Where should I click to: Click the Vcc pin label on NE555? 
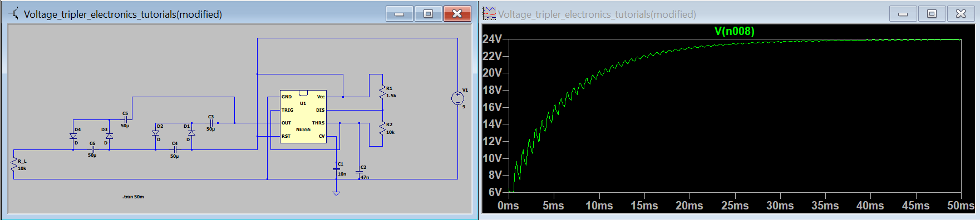321,97
